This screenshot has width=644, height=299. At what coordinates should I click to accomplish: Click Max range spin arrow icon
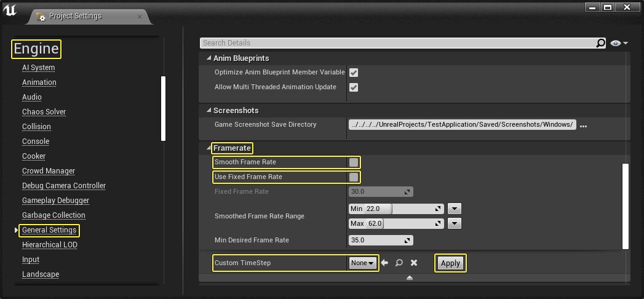438,223
